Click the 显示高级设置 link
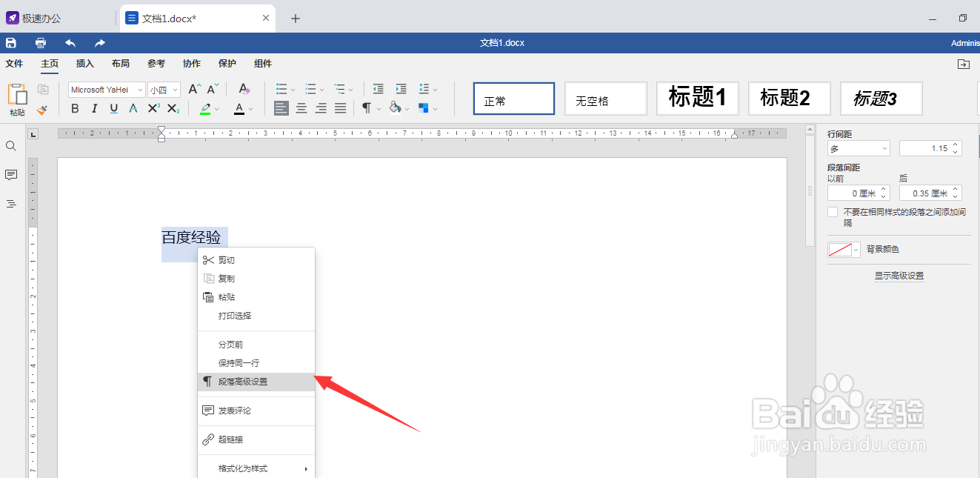Screen dimensions: 980x478 [899, 275]
